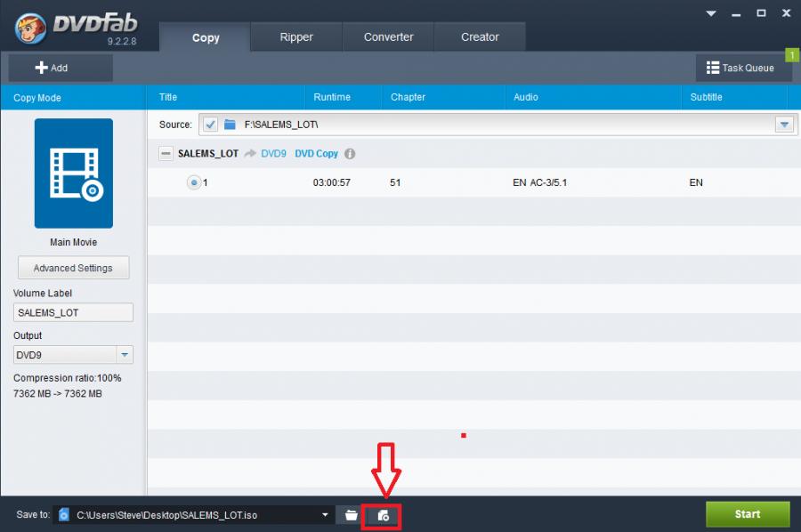Image resolution: width=801 pixels, height=532 pixels.
Task: Click the Volume Label input field
Action: pyautogui.click(x=73, y=312)
